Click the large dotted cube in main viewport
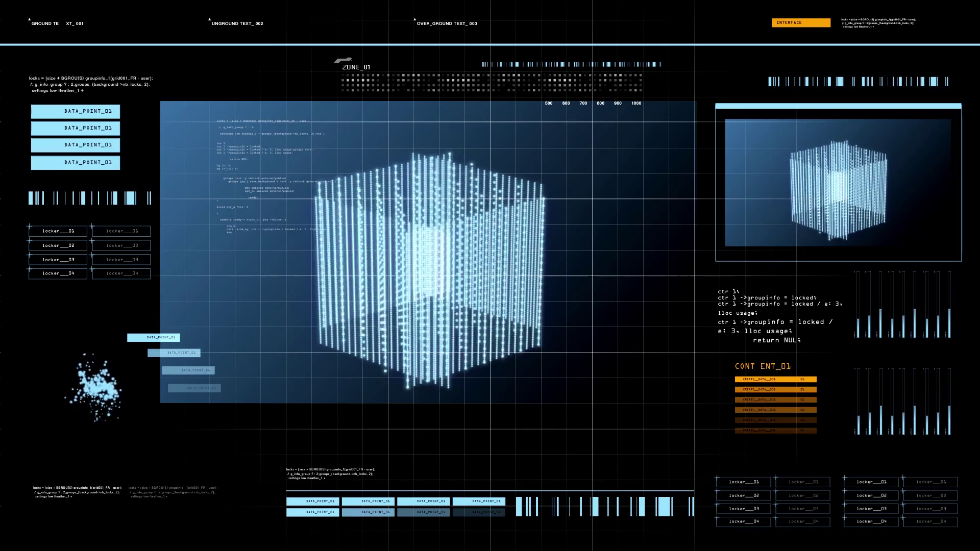 coord(429,268)
